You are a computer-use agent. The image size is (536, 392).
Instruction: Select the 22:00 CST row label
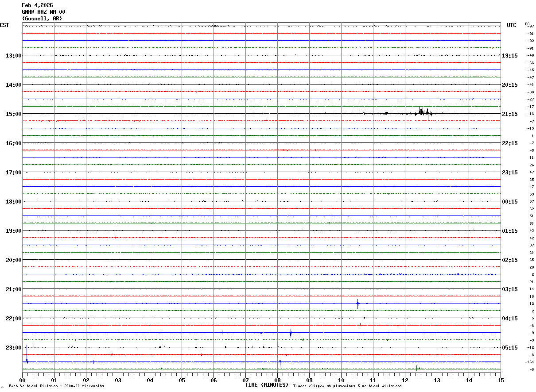13,319
